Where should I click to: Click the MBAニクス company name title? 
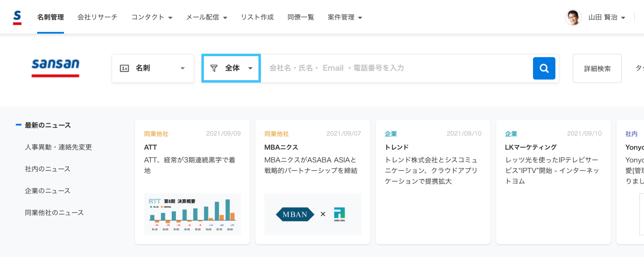(281, 147)
